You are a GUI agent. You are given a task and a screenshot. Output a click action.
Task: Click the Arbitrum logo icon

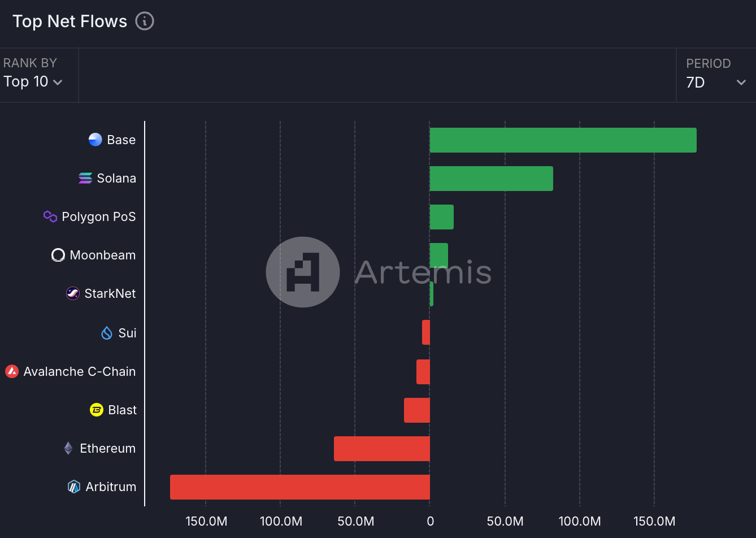[74, 487]
